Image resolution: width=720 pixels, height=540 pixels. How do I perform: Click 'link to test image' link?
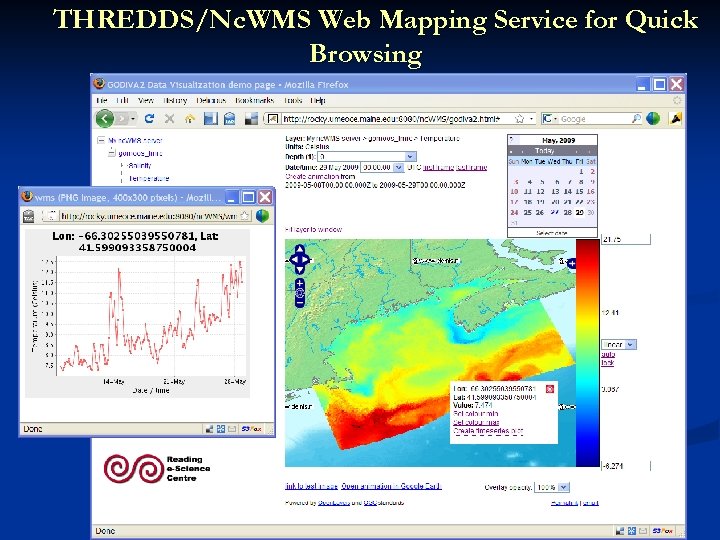(x=311, y=486)
